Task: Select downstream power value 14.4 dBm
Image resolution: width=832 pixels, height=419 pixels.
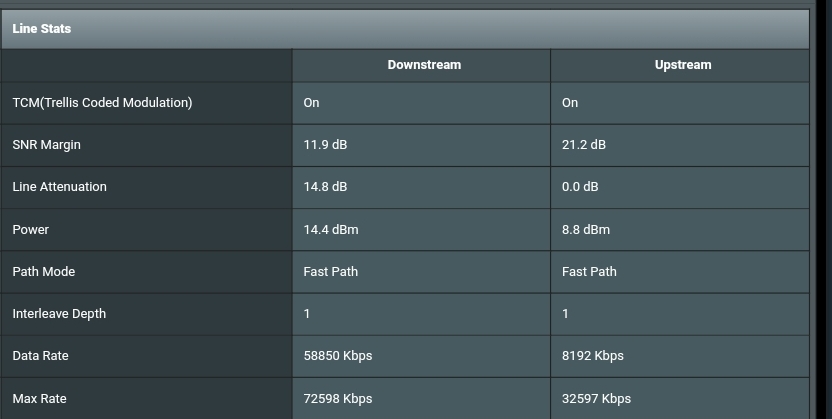Action: pos(331,230)
